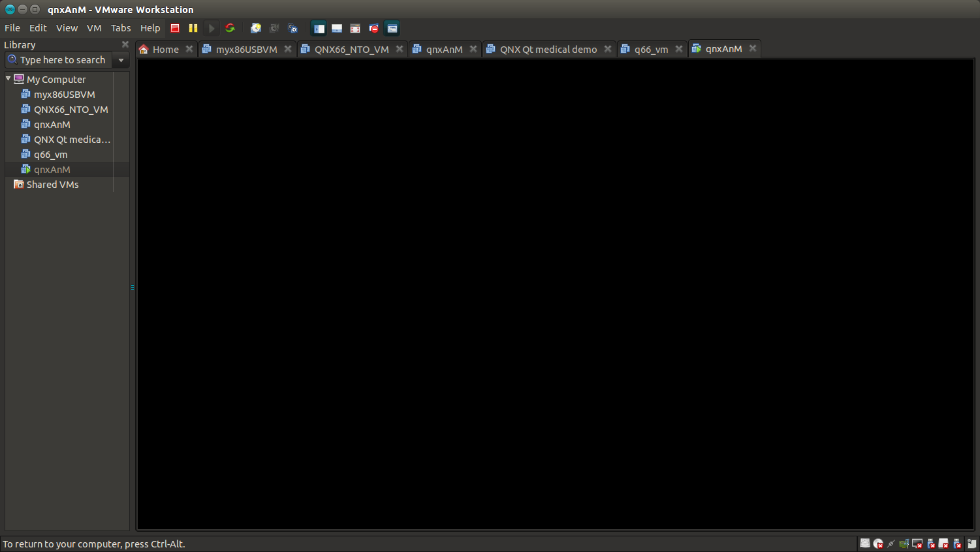Toggle the library sidebar view icon
Viewport: 980px width, 552px height.
319,28
